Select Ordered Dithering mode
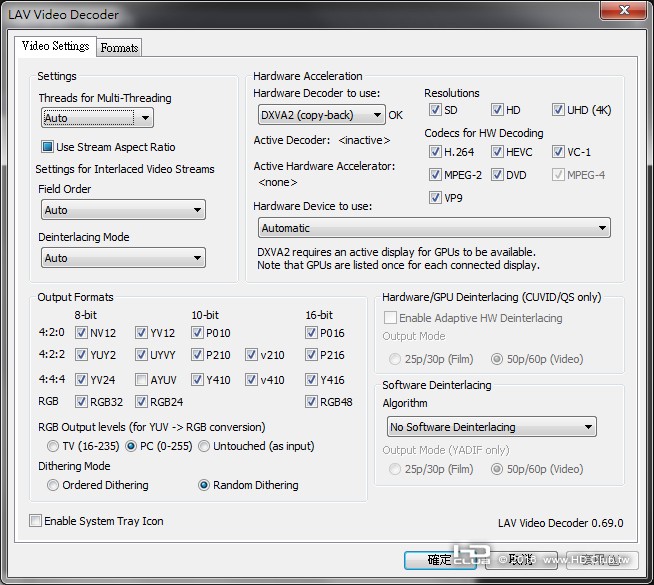 [53, 485]
